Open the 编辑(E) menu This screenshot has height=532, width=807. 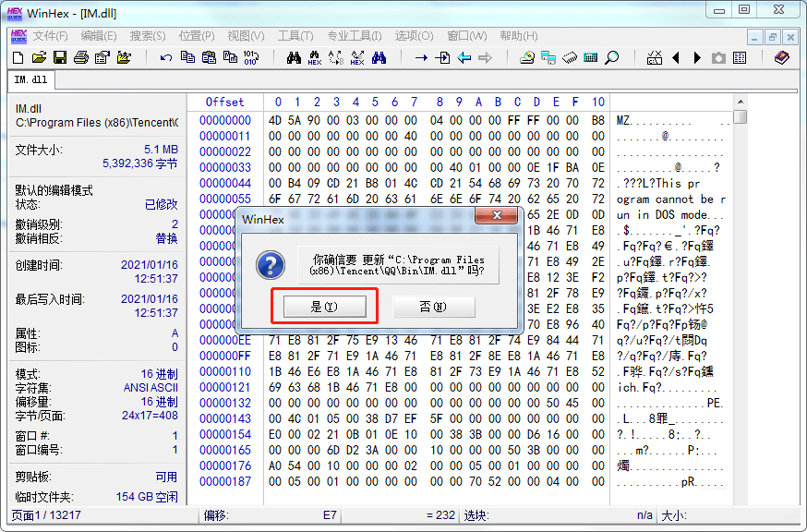99,36
